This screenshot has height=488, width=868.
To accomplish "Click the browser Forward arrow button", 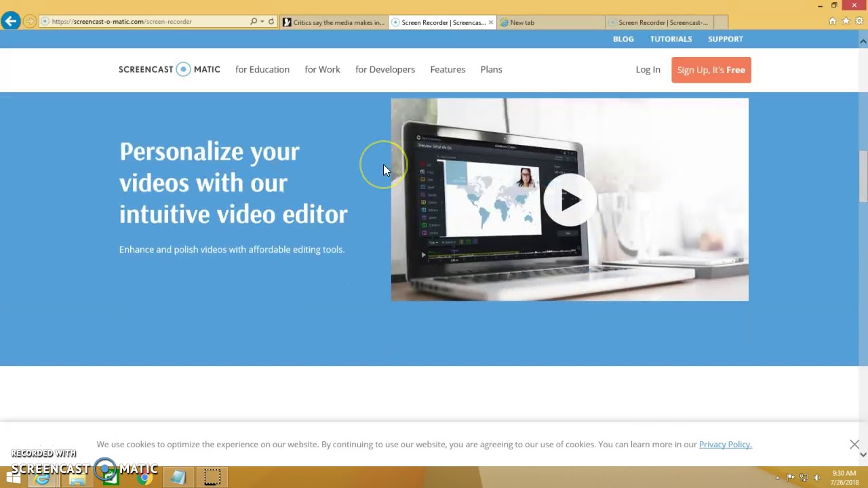I will (29, 22).
